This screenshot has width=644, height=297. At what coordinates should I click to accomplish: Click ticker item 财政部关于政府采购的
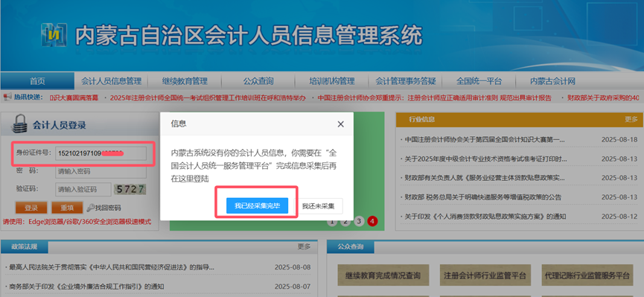[603, 98]
